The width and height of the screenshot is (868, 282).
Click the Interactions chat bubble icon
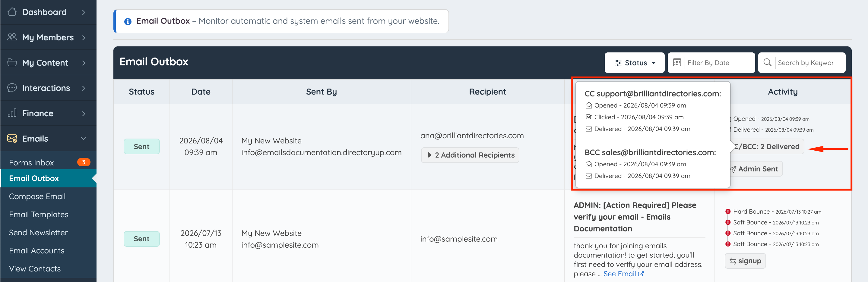[x=12, y=88]
